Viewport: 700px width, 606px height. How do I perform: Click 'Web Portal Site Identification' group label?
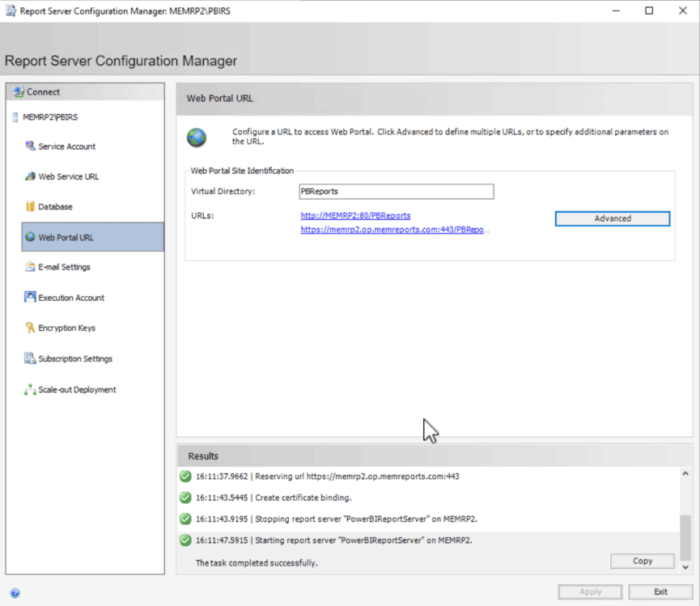(x=242, y=171)
